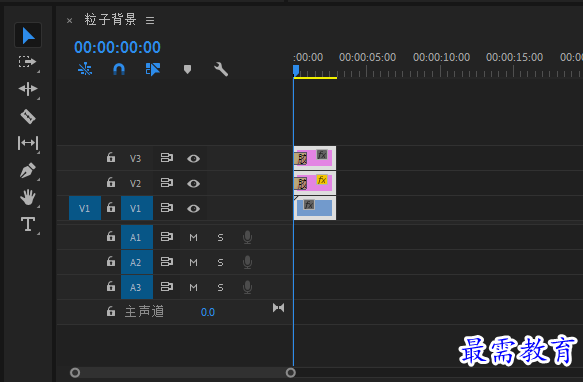Solo track A2
Image resolution: width=583 pixels, height=382 pixels.
pos(220,263)
